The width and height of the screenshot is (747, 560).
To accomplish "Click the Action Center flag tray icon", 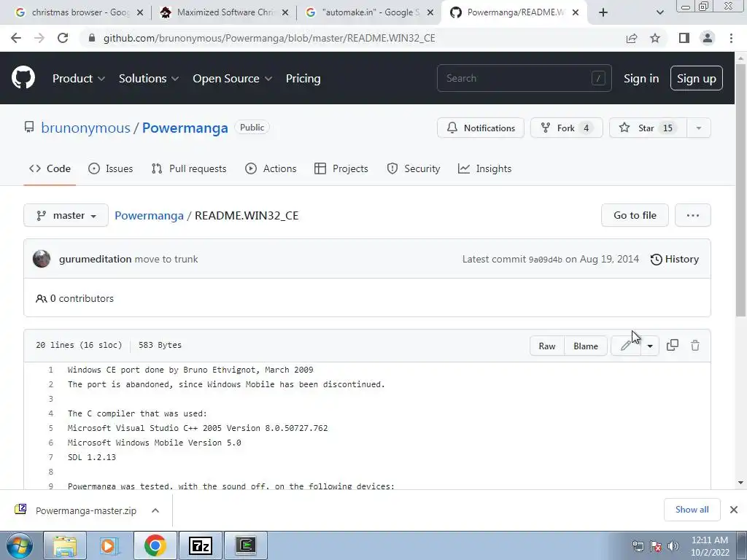I will pos(656,546).
